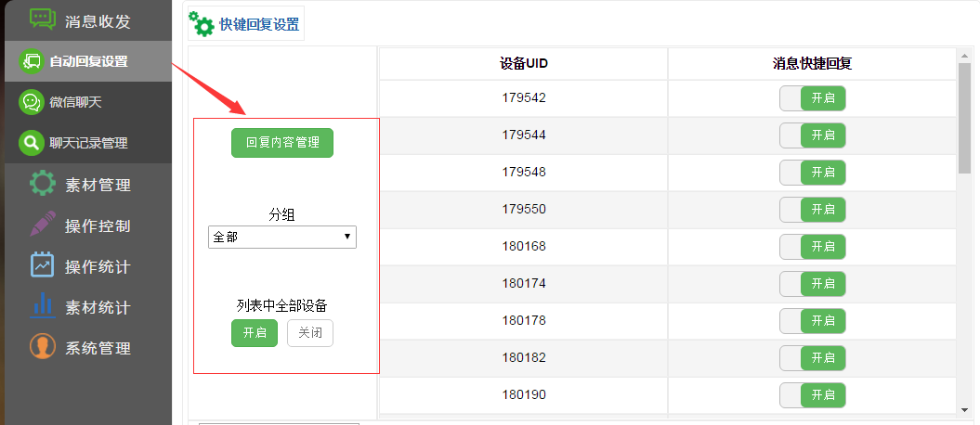Toggle quick reply for device 180182
Image resolution: width=980 pixels, height=425 pixels.
coord(813,358)
